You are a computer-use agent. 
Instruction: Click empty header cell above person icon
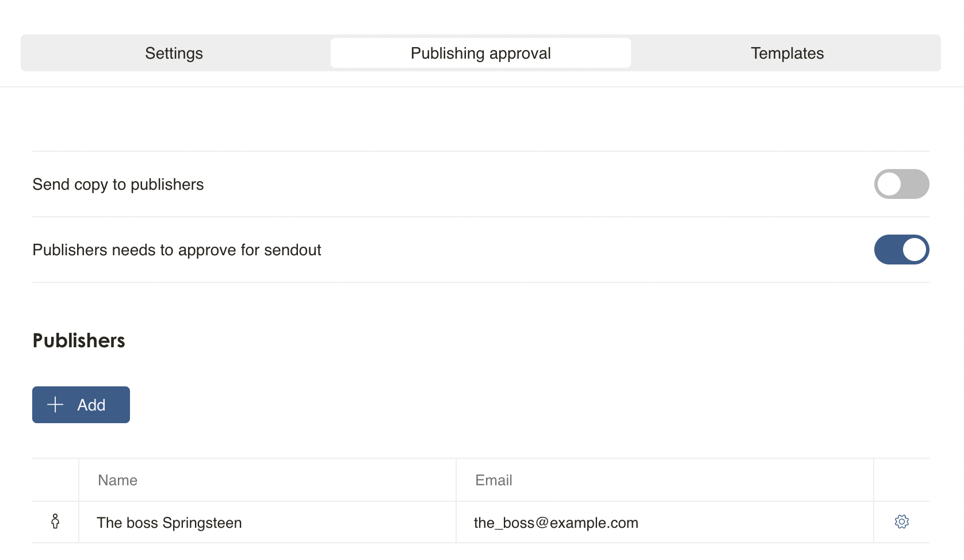pyautogui.click(x=55, y=480)
